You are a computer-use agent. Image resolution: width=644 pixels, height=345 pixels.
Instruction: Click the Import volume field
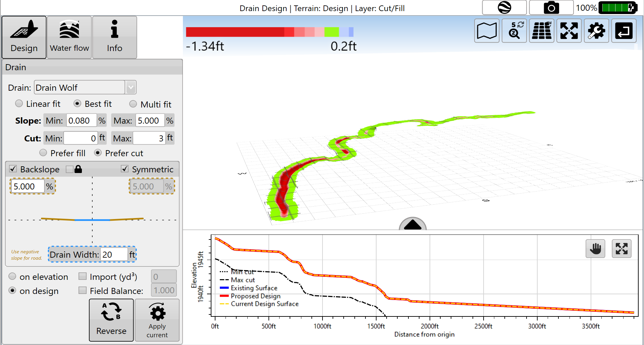[x=164, y=276]
